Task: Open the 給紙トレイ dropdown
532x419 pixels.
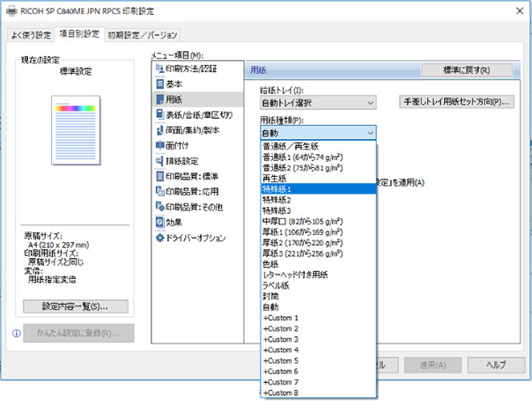Action: [318, 104]
